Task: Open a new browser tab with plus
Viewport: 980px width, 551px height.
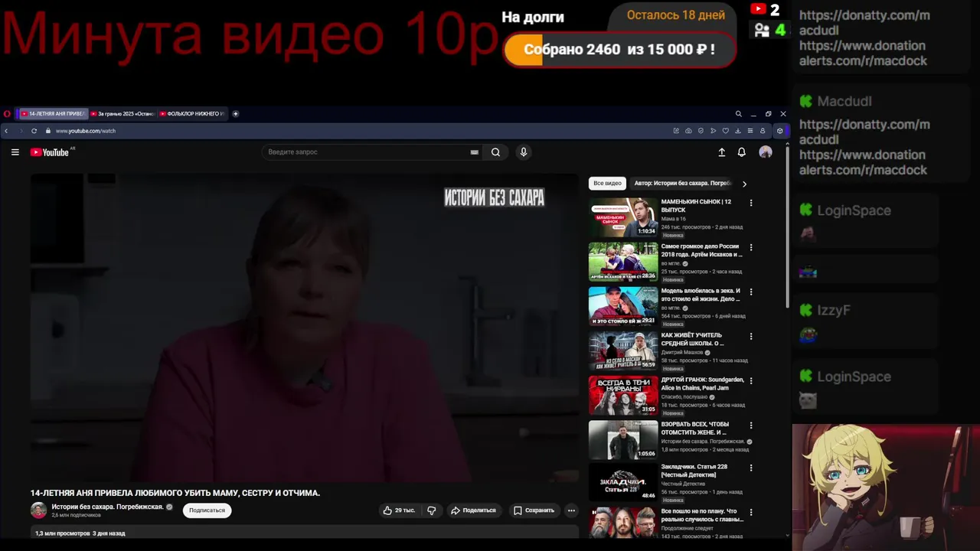Action: (x=235, y=114)
